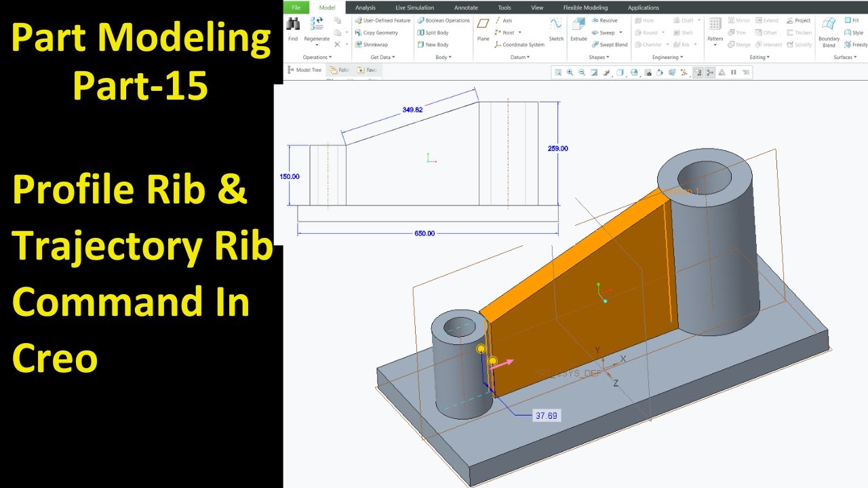Click the Copy Geometry tool

click(x=376, y=33)
